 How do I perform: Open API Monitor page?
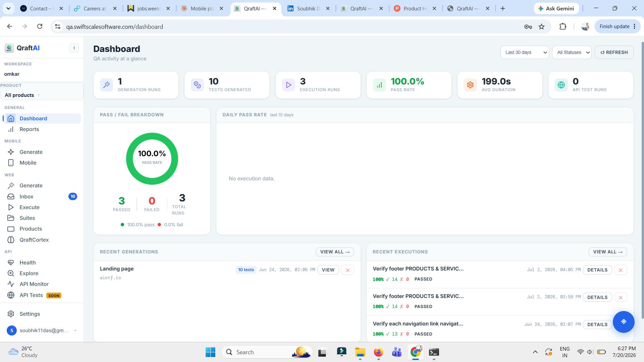[42, 284]
